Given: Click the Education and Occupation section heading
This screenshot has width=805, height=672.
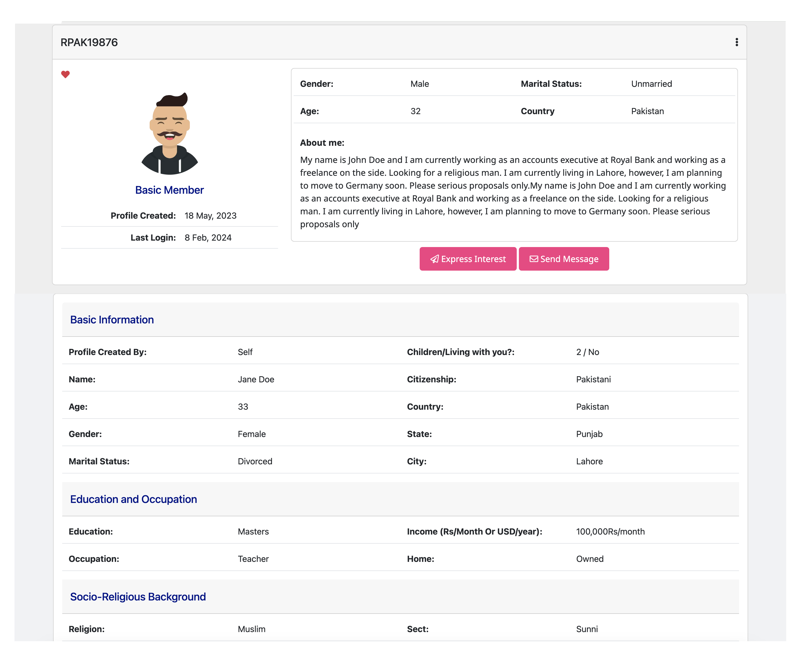Looking at the screenshot, I should [x=133, y=499].
